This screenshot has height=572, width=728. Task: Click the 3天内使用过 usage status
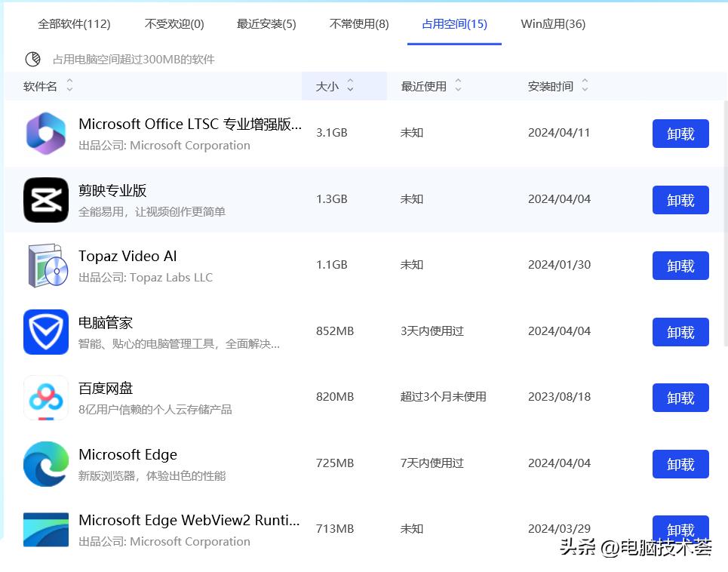coord(432,331)
